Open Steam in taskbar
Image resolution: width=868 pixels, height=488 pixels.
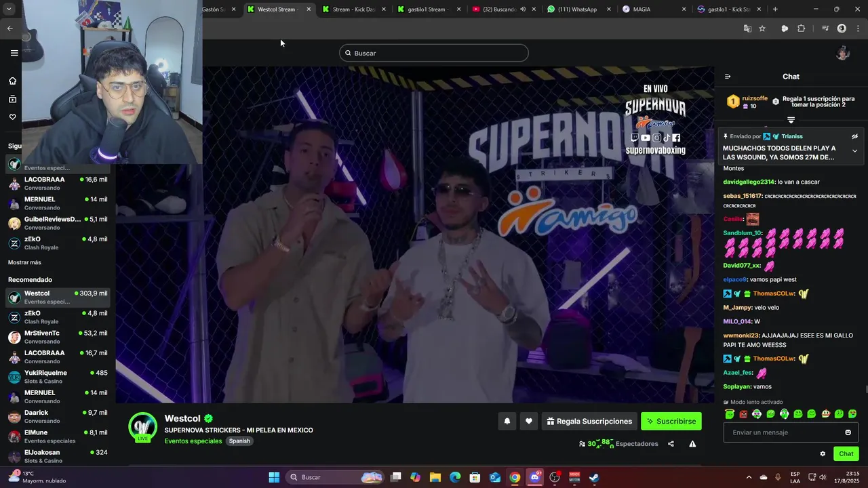click(x=594, y=477)
